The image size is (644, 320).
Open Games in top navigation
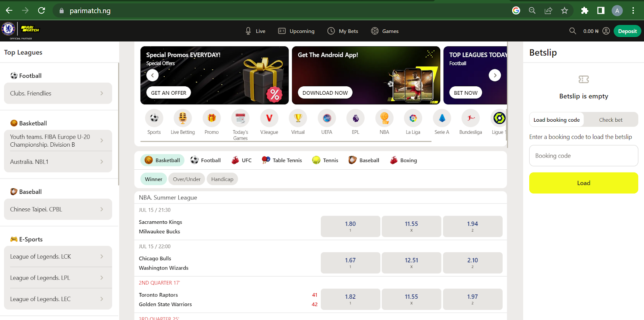385,31
